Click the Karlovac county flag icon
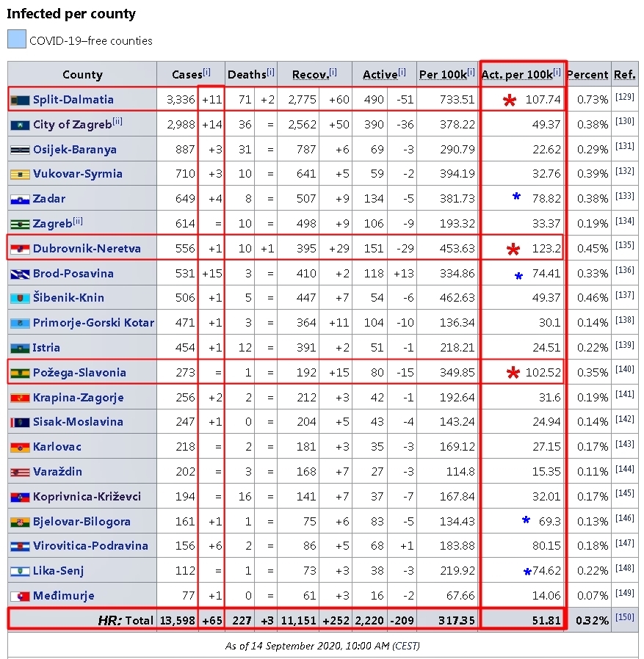This screenshot has height=659, width=644. [x=20, y=448]
